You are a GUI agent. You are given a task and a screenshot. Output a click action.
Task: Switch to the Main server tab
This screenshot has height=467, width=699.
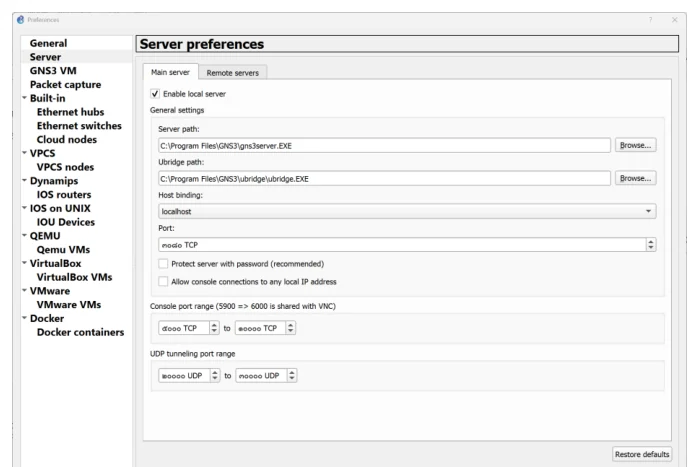170,72
